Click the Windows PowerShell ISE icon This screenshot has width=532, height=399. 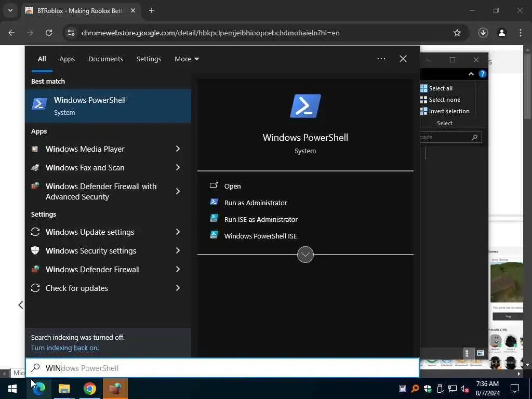tap(214, 235)
